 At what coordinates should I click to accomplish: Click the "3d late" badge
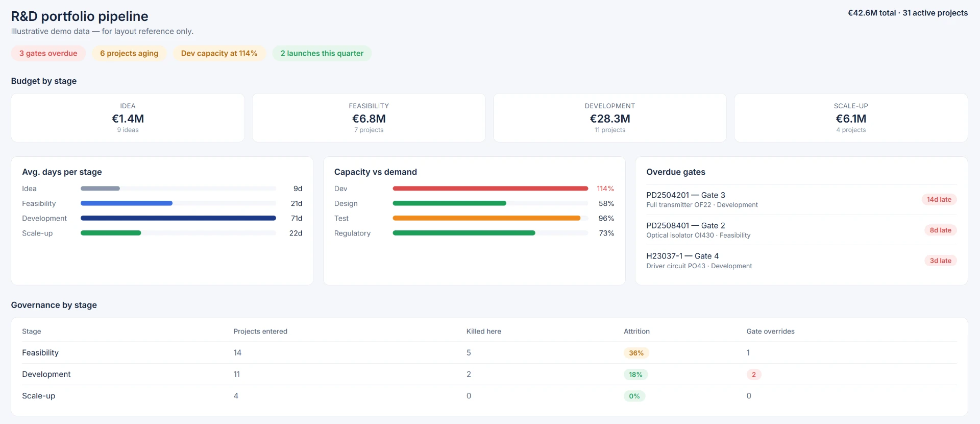pos(940,261)
